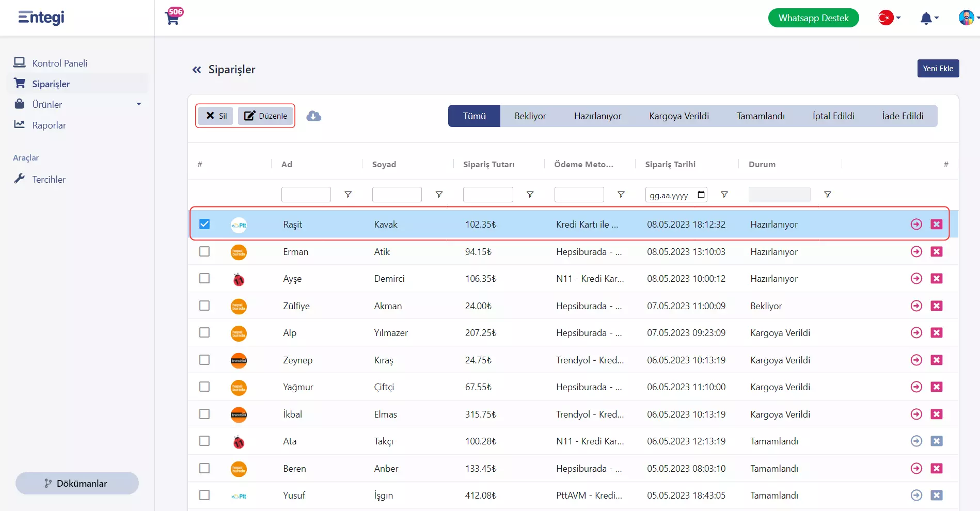This screenshot has height=511, width=980.
Task: Click the Sipariş Tutarı filter funnel icon
Action: click(530, 195)
